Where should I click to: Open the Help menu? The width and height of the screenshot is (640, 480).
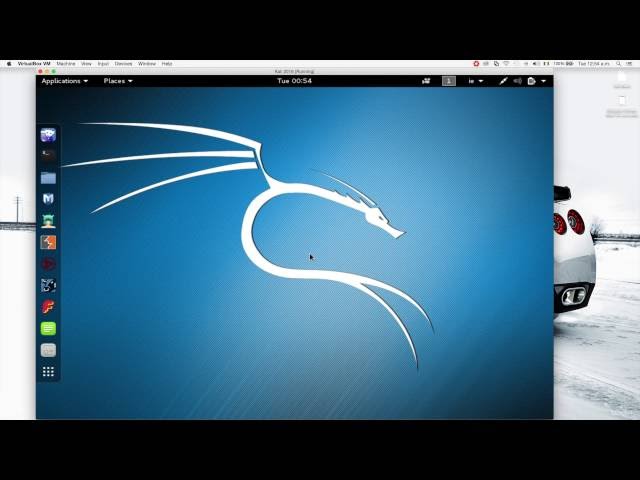click(x=167, y=64)
